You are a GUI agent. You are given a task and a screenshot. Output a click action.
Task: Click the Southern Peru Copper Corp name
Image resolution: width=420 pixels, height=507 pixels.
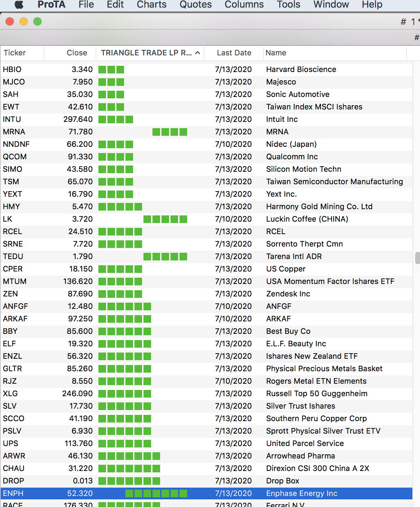(316, 418)
